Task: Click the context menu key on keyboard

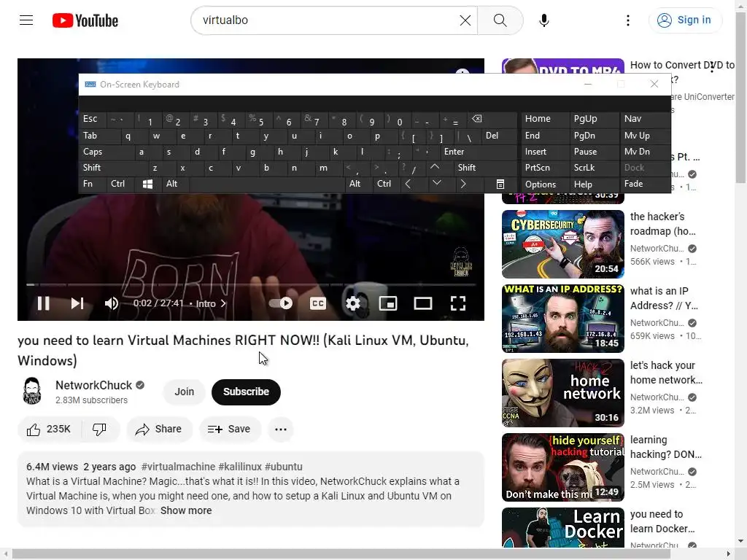Action: pyautogui.click(x=500, y=184)
